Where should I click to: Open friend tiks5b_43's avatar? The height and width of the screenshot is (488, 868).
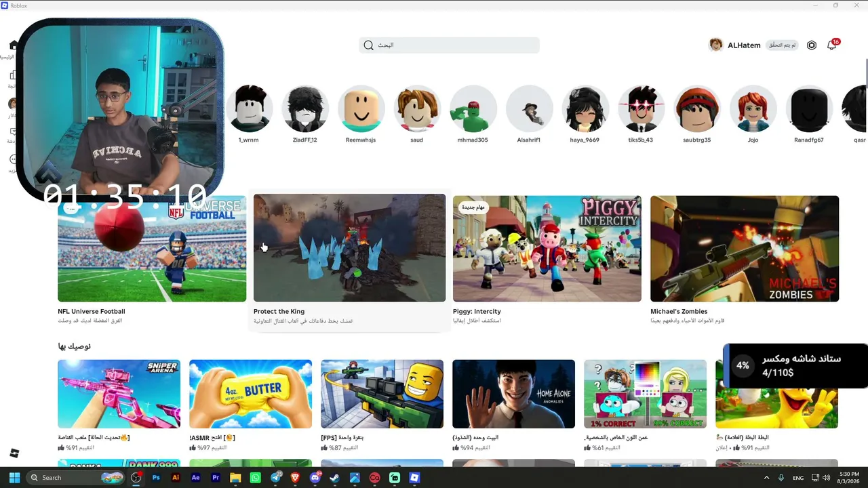pyautogui.click(x=641, y=108)
